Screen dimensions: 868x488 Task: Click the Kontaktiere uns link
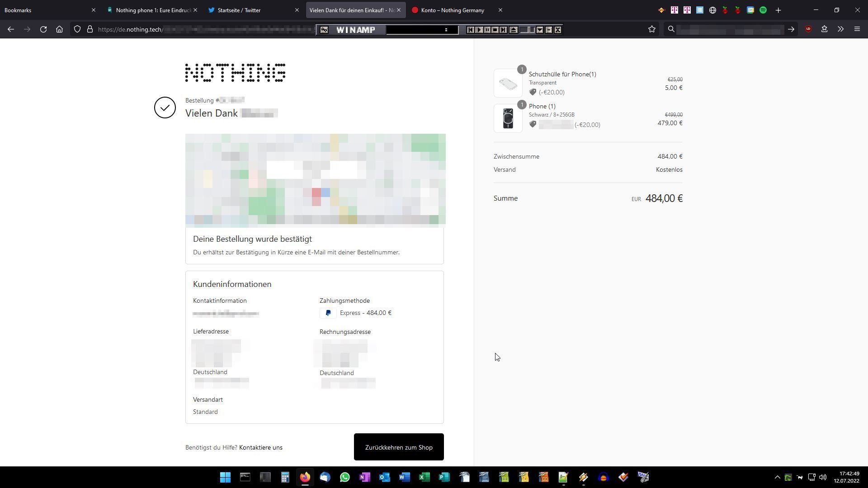click(261, 447)
